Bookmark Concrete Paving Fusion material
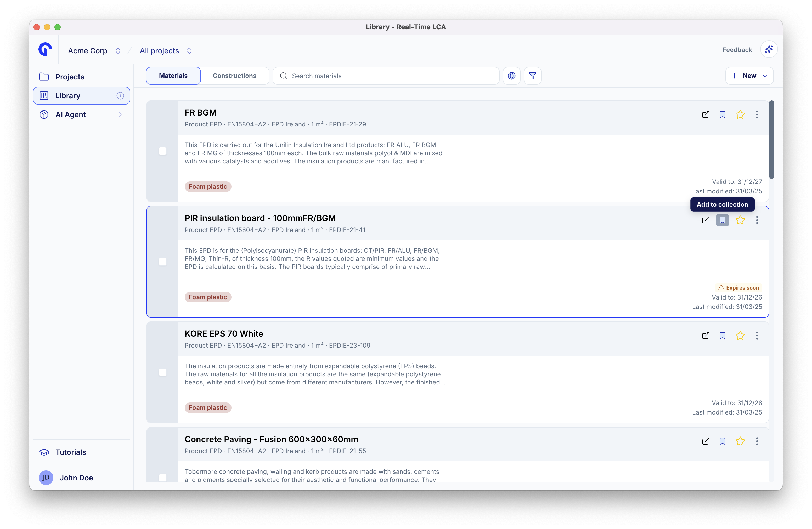 coord(722,441)
